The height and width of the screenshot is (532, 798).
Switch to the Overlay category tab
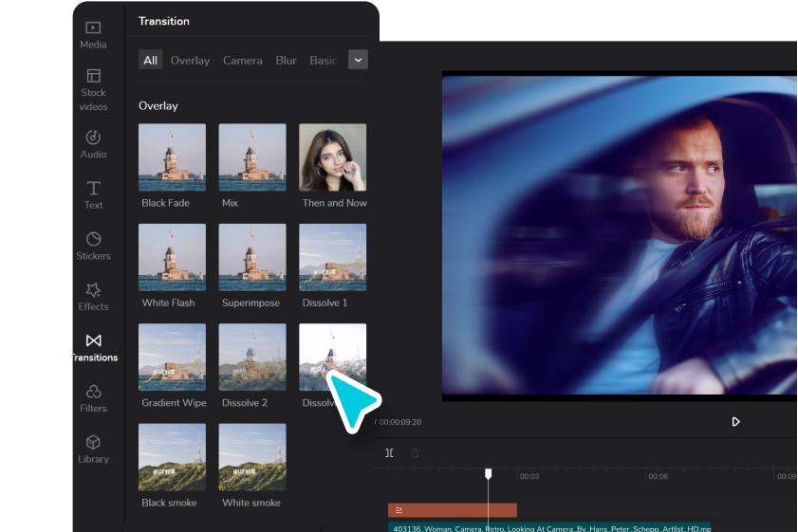190,60
